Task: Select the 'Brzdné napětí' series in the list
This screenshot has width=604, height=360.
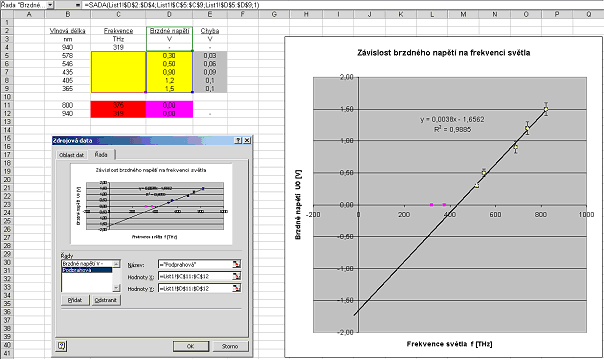Action: coord(87,264)
